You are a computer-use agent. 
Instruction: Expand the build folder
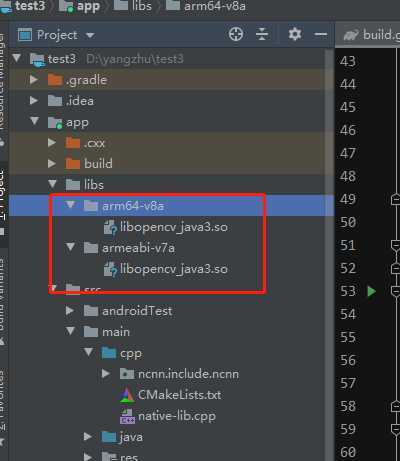pos(52,163)
